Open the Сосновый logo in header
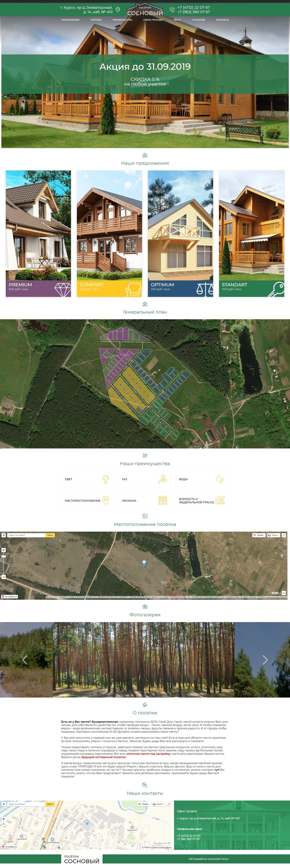The image size is (290, 868). [x=145, y=10]
